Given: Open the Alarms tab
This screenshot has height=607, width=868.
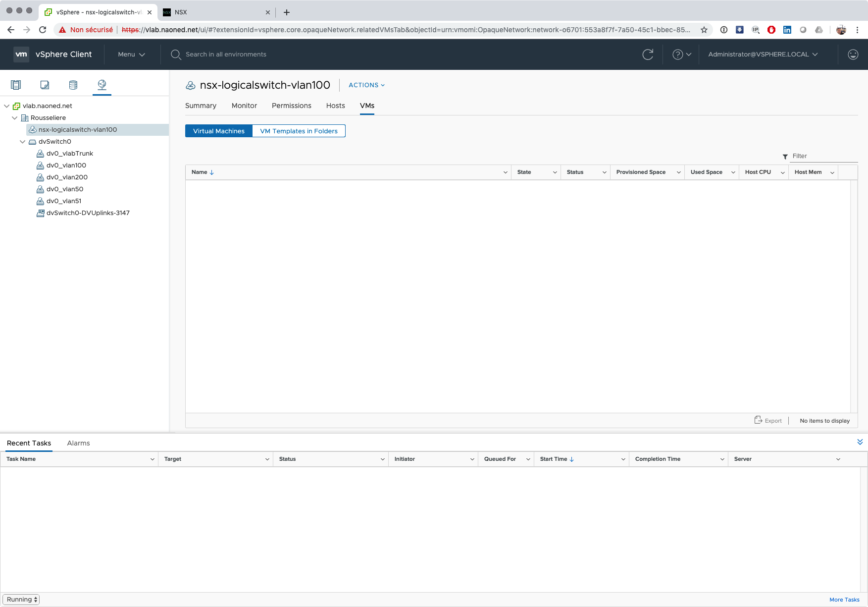Looking at the screenshot, I should [78, 443].
